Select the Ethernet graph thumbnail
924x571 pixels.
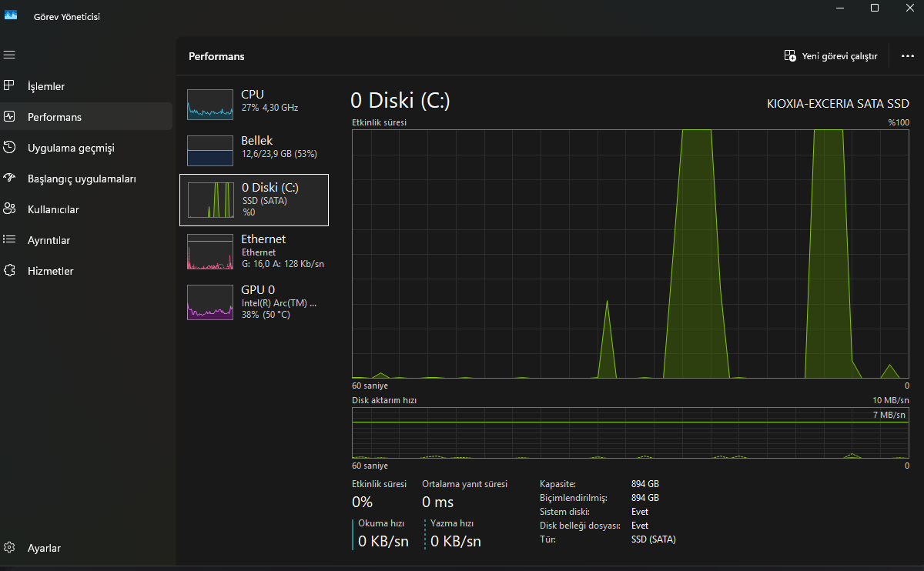210,252
